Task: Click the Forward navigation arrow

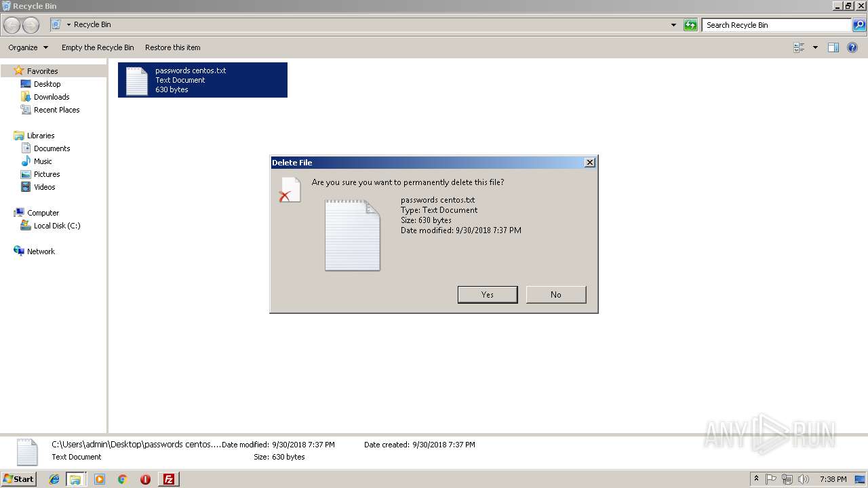Action: pos(31,25)
